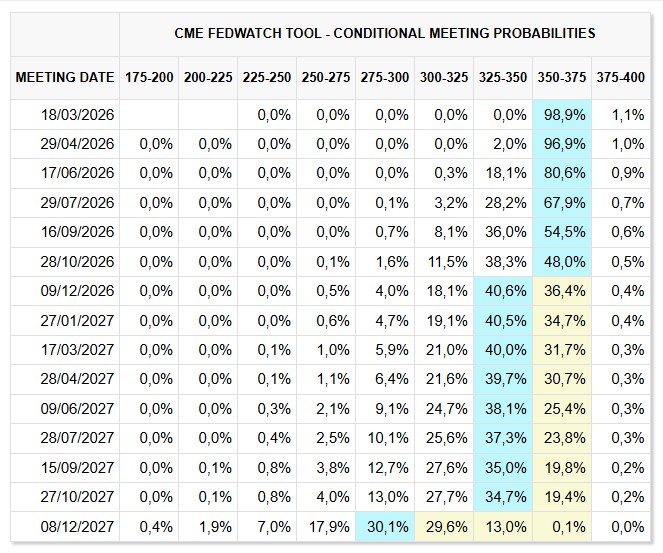Screen dimensions: 663x553
Task: Click the 350-375 column header
Action: 561,78
